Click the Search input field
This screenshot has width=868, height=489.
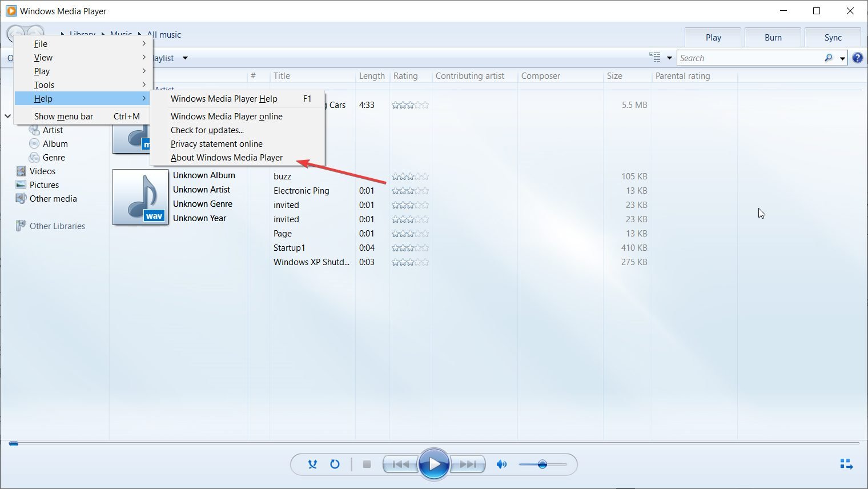tap(749, 58)
